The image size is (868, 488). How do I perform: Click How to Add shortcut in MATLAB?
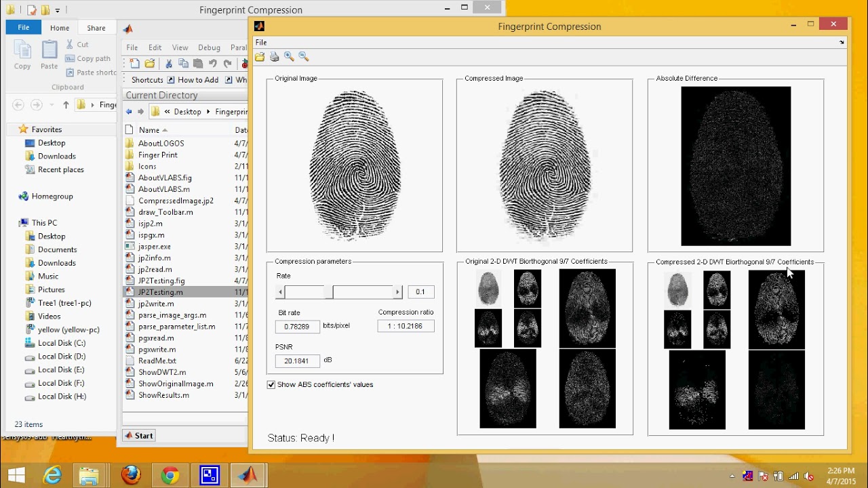193,80
